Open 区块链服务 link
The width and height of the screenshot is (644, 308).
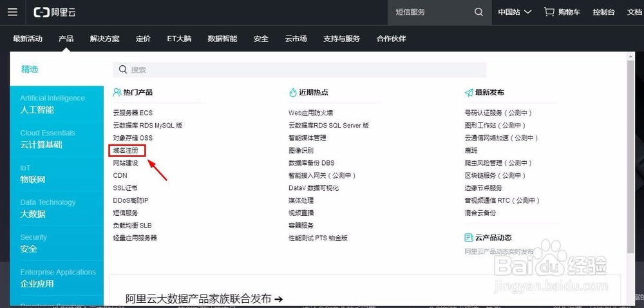[x=495, y=175]
